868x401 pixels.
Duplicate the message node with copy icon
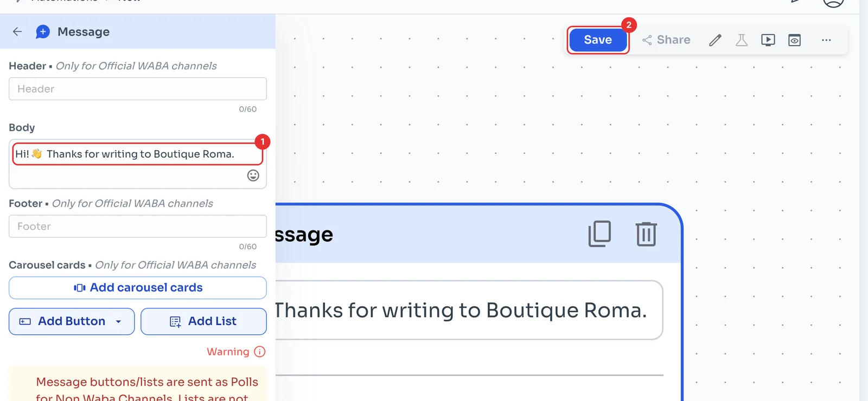pyautogui.click(x=599, y=234)
